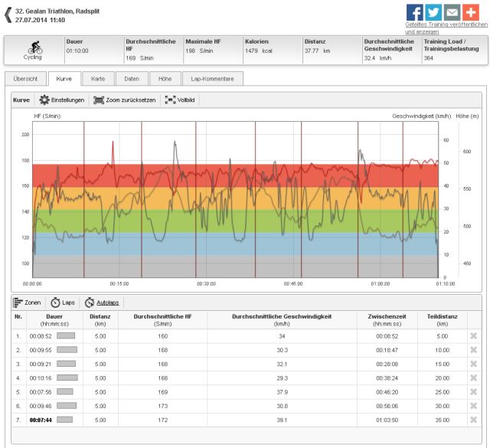Send training via email icon
The height and width of the screenshot is (448, 490).
pyautogui.click(x=452, y=13)
